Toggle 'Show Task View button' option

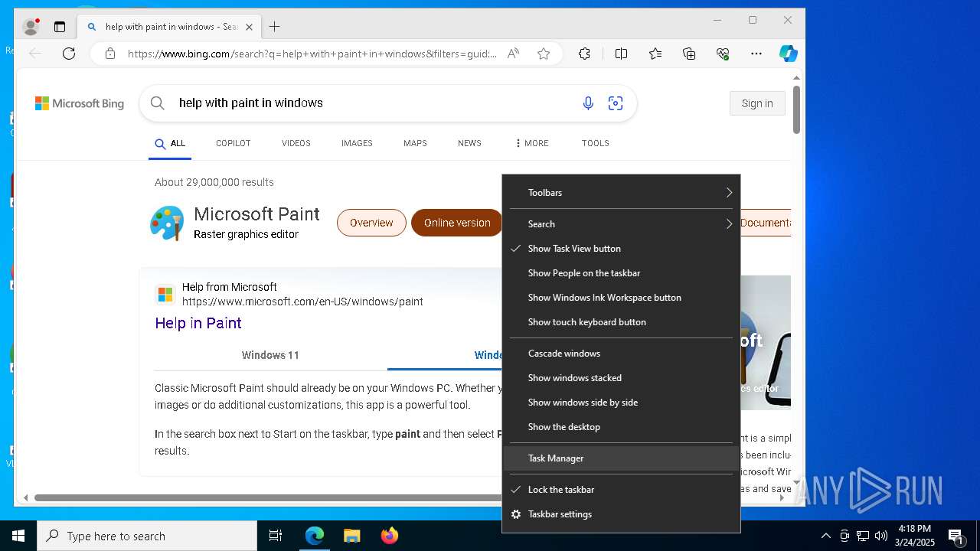pyautogui.click(x=621, y=249)
